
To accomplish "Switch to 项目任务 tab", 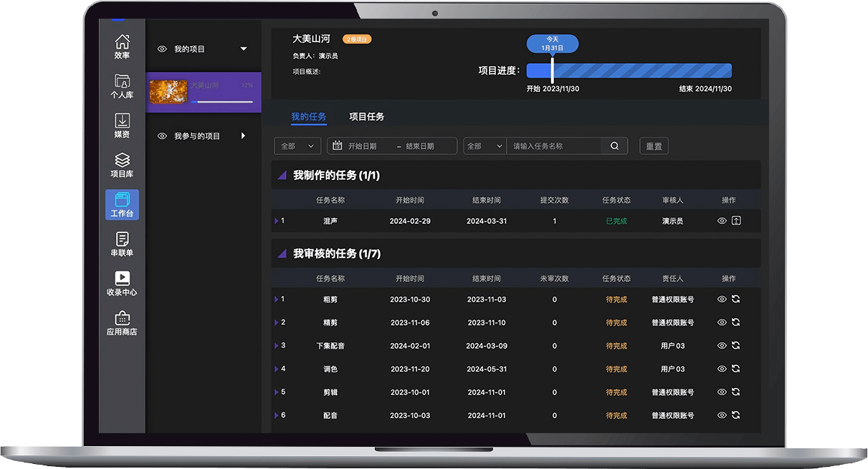I will click(366, 116).
